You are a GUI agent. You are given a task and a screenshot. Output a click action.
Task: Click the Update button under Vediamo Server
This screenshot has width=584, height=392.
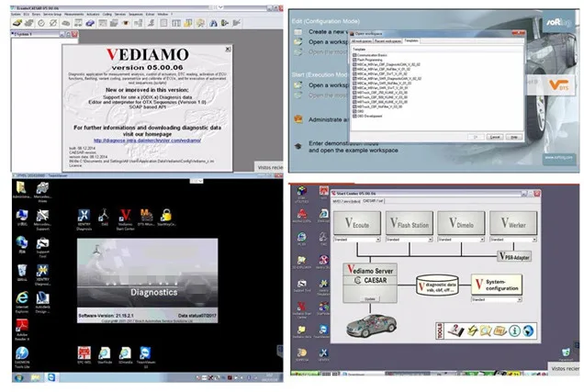point(370,298)
